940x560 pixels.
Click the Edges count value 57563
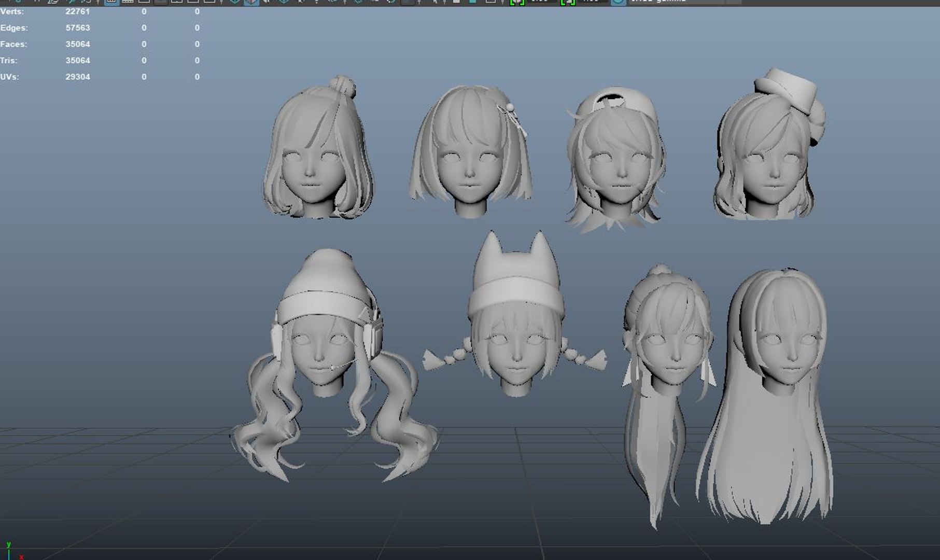tap(78, 28)
